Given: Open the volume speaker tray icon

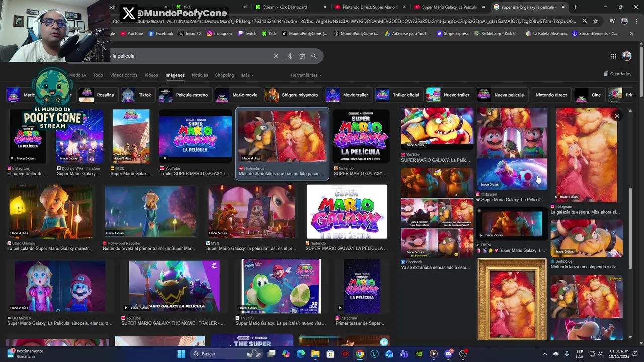Looking at the screenshot, I should (x=600, y=354).
